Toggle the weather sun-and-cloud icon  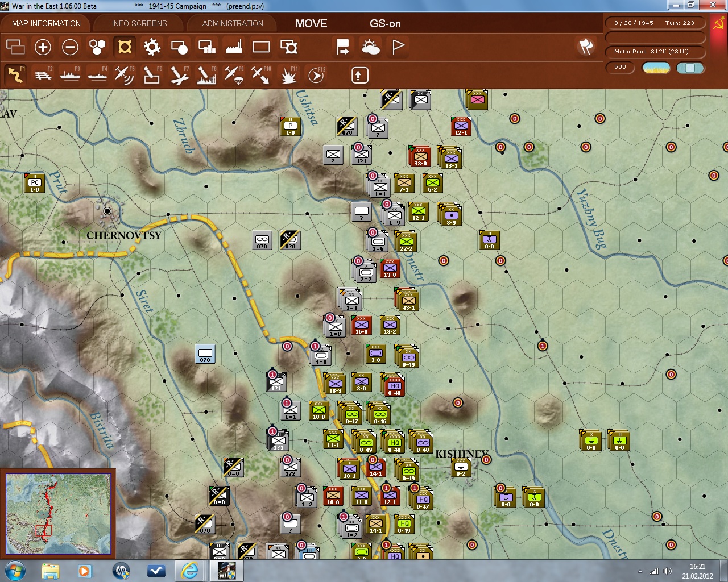coord(371,47)
